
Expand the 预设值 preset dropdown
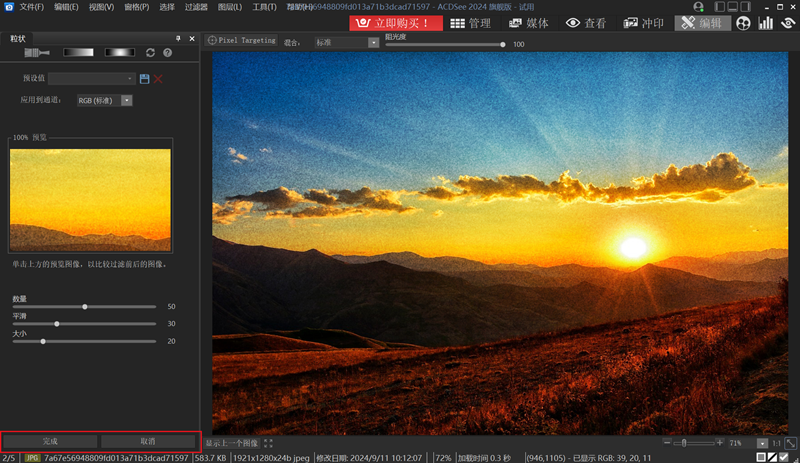coord(92,78)
